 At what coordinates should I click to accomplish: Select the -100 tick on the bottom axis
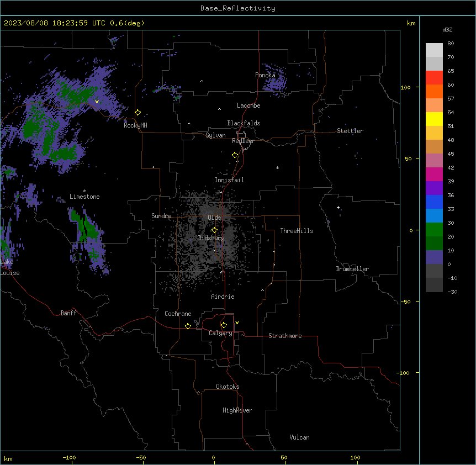pos(70,457)
